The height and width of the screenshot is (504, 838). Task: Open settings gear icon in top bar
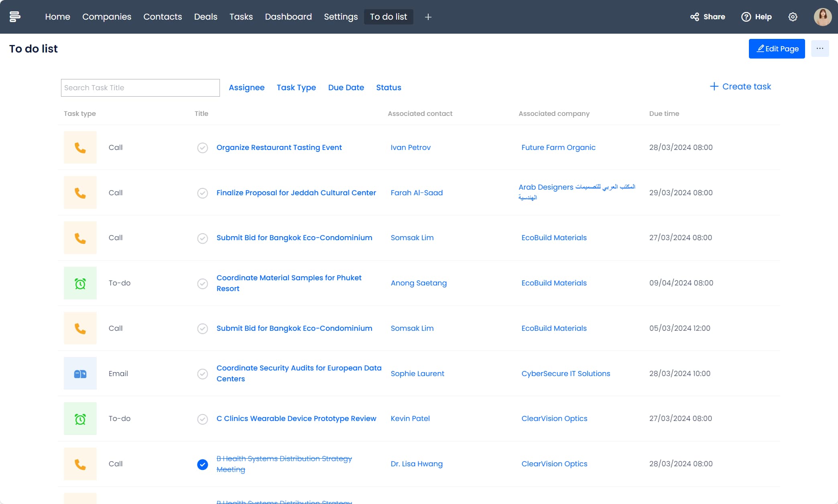pyautogui.click(x=793, y=17)
